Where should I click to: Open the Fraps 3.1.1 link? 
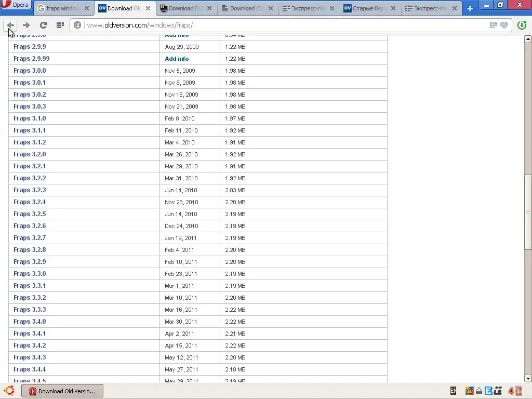pos(30,130)
